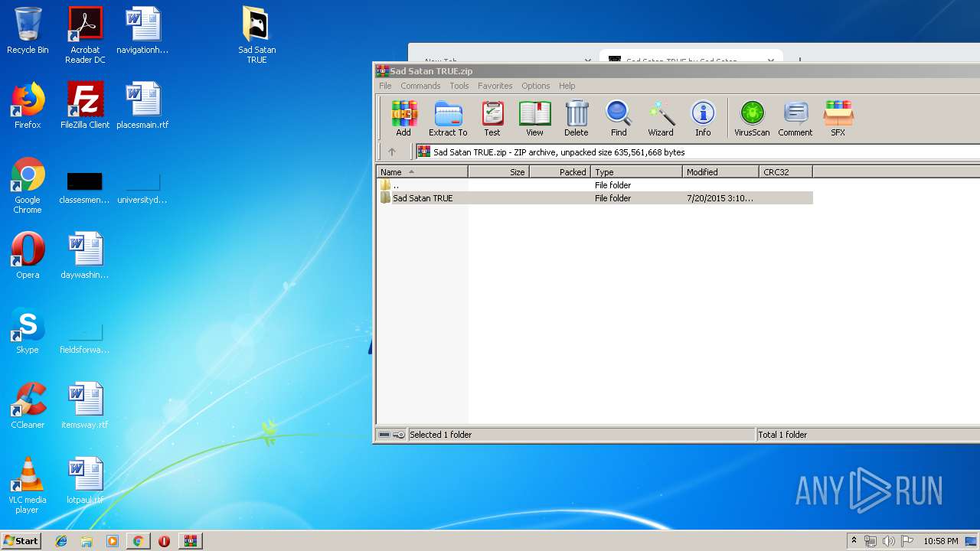The width and height of the screenshot is (980, 551).
Task: Click the volume speaker tray icon
Action: (888, 541)
